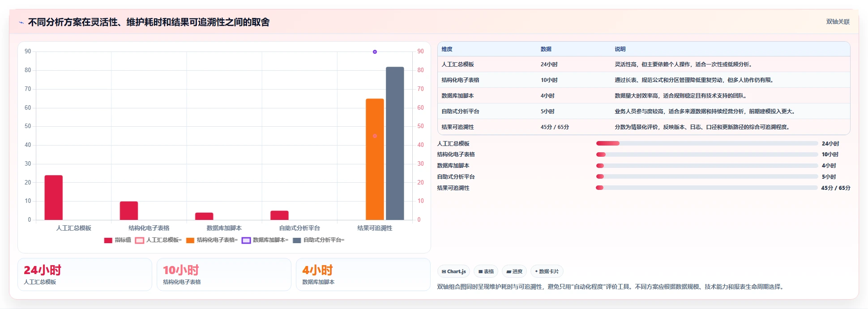Viewport: 868px width, 309px height.
Task: Toggle the 人工汇总模板= legend entry
Action: [x=158, y=240]
